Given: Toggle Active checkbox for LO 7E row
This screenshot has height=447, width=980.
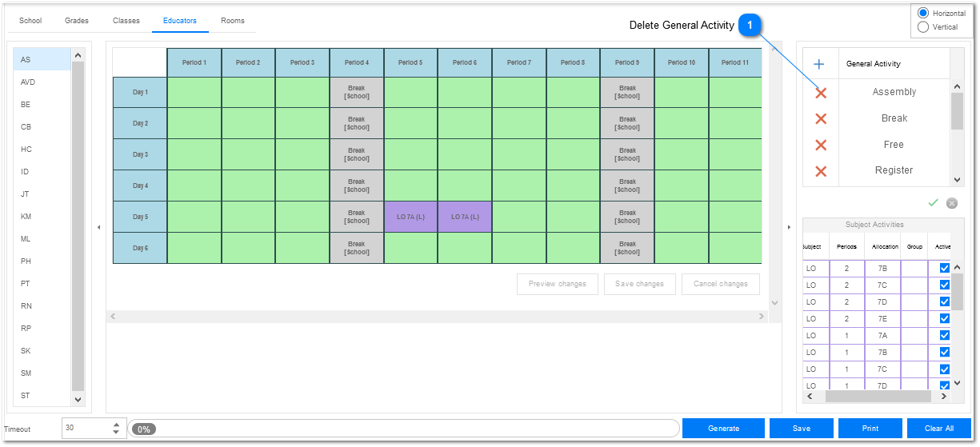Looking at the screenshot, I should [945, 318].
